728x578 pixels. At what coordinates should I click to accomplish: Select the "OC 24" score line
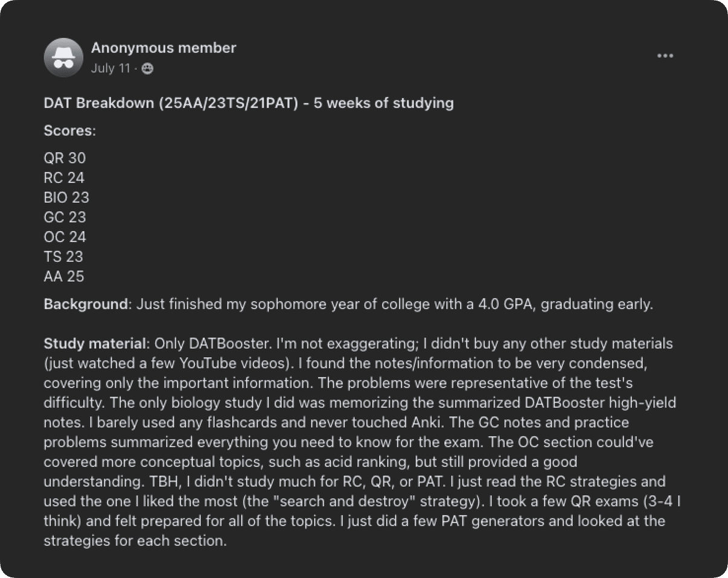click(65, 237)
